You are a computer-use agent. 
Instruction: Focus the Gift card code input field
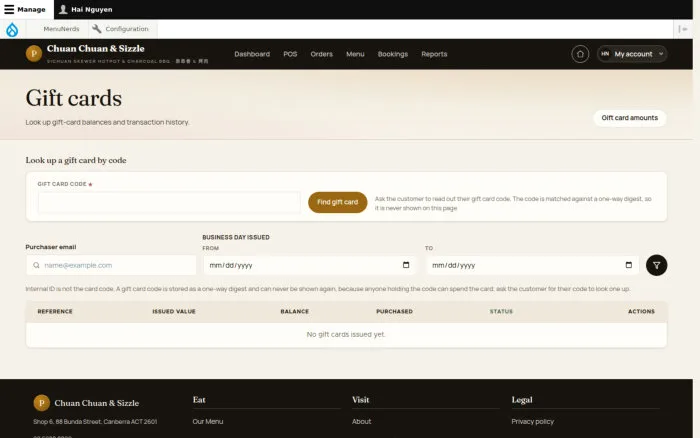tap(169, 203)
